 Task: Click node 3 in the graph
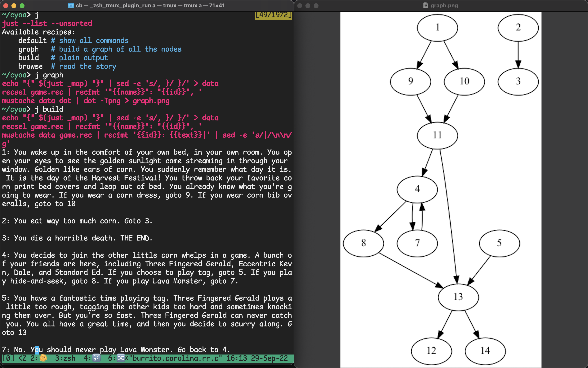pyautogui.click(x=518, y=82)
